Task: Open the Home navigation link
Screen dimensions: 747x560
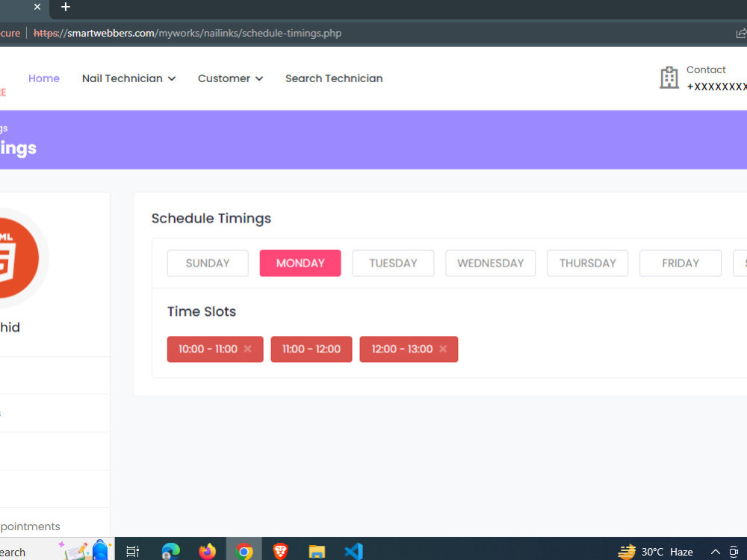Action: click(x=44, y=78)
